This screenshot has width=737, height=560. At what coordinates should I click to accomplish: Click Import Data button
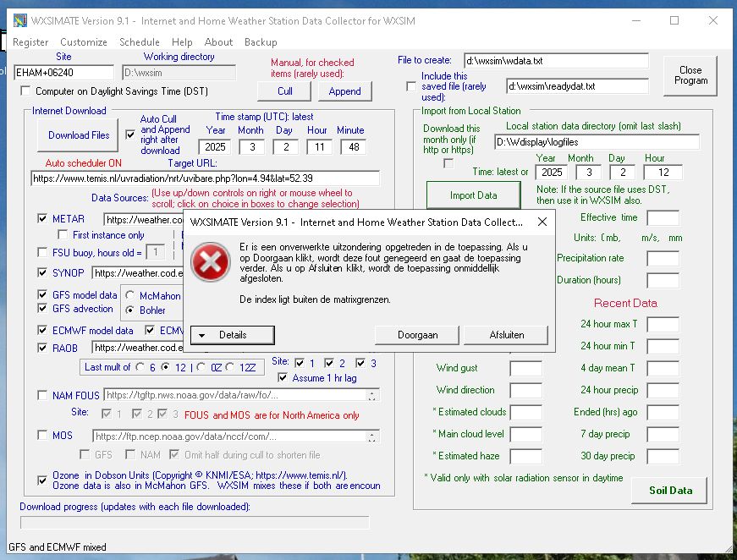pyautogui.click(x=473, y=195)
